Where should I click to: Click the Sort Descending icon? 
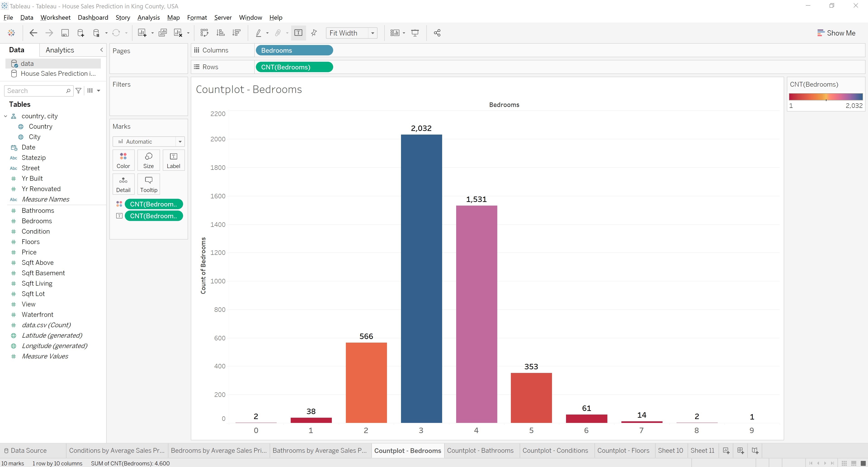pyautogui.click(x=236, y=33)
